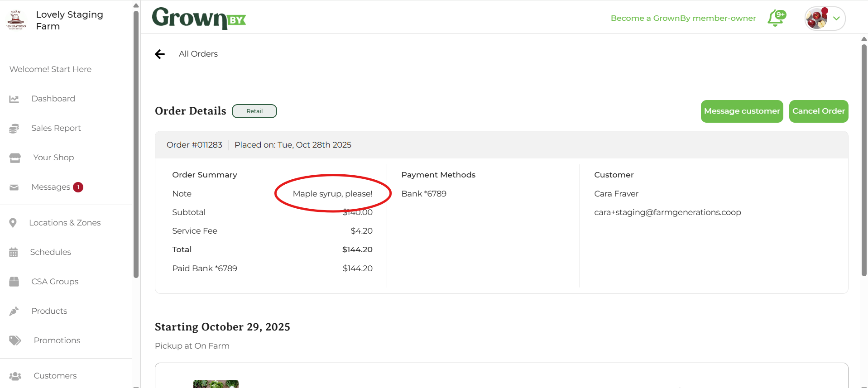Click the Dashboard chart icon

point(14,99)
